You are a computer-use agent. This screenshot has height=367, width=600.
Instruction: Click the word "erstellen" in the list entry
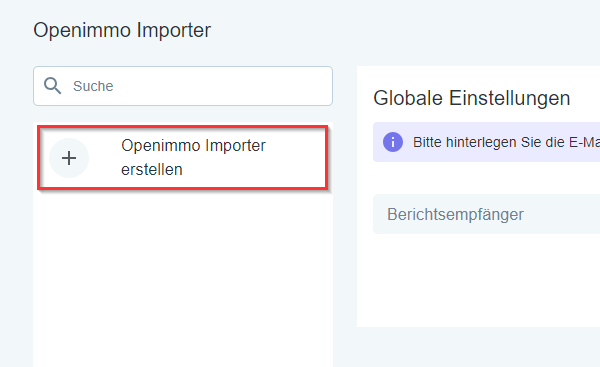(x=152, y=170)
